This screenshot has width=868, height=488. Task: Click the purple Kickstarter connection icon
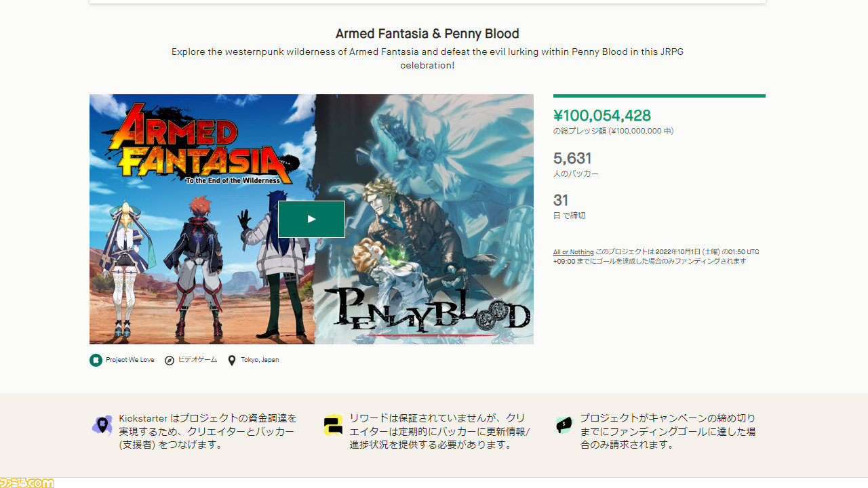point(102,426)
